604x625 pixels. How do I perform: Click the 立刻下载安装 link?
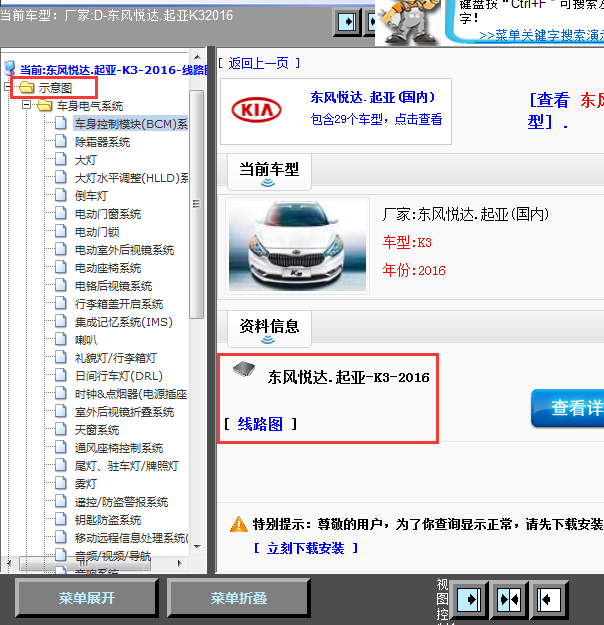click(x=305, y=548)
